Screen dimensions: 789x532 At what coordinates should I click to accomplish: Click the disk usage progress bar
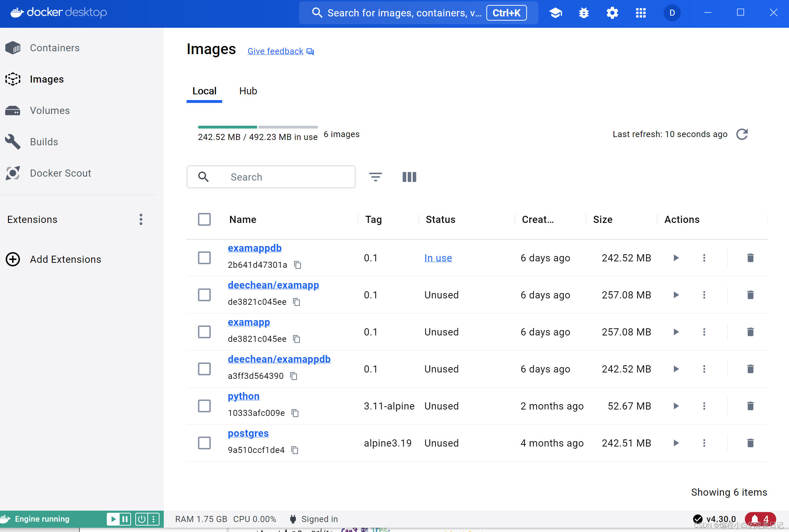click(258, 127)
